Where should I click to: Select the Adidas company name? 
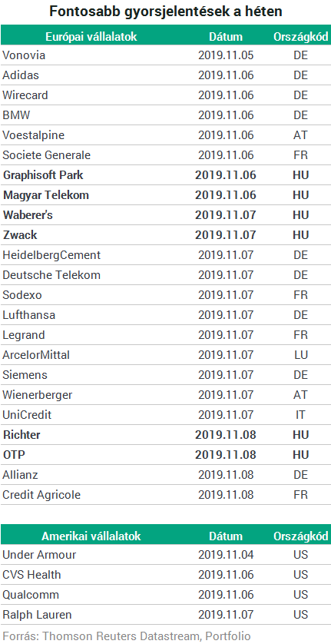click(x=21, y=75)
